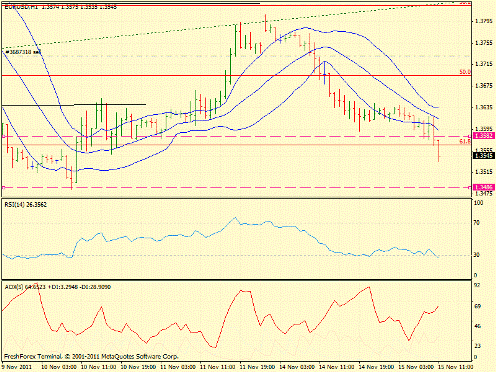Click the 61.8 Fibonacci level label
496x372 pixels.
pyautogui.click(x=465, y=141)
